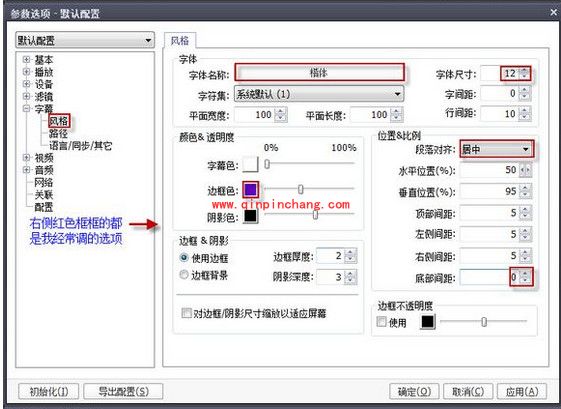Screen dimensions: 561x409
Task: Enable 边框不透明度 使用 checkbox
Action: pos(381,322)
